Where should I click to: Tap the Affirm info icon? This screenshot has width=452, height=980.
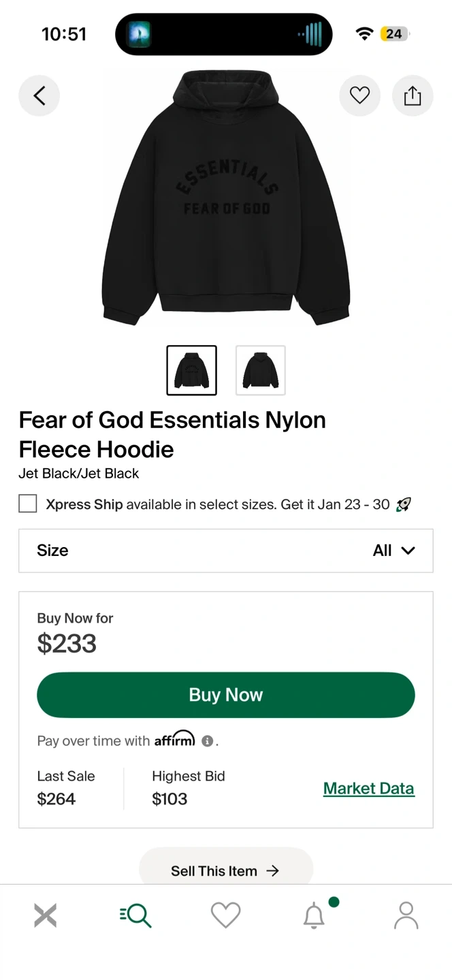click(x=208, y=741)
